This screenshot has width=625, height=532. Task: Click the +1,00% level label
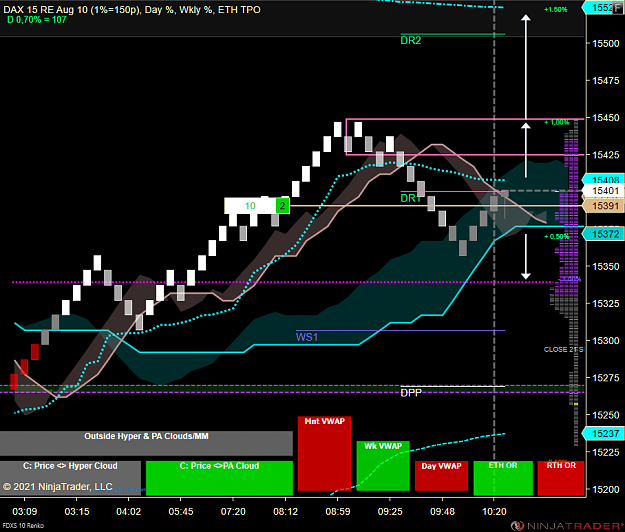point(556,122)
